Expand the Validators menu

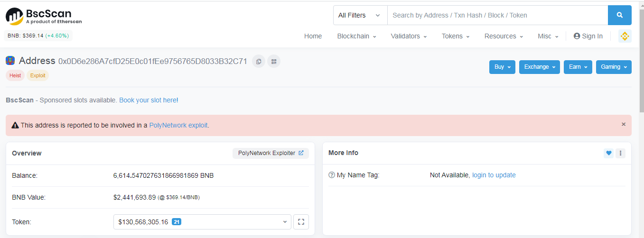point(409,36)
